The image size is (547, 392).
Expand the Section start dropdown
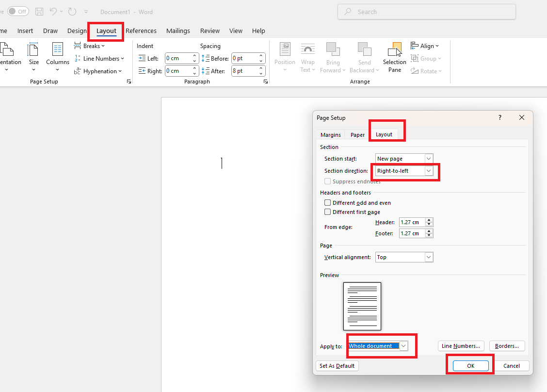(x=428, y=159)
